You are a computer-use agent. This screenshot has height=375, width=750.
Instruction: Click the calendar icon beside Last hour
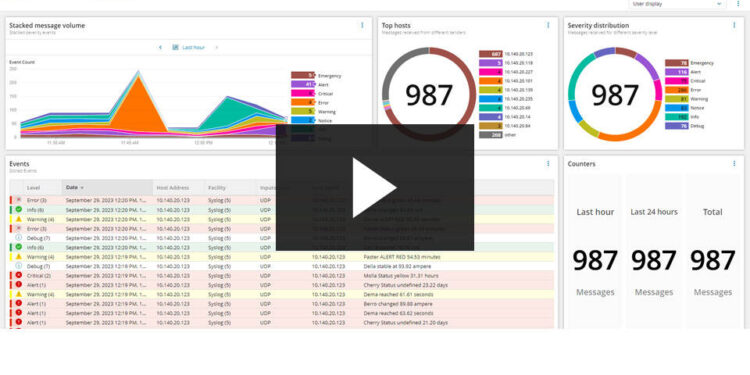pos(176,47)
